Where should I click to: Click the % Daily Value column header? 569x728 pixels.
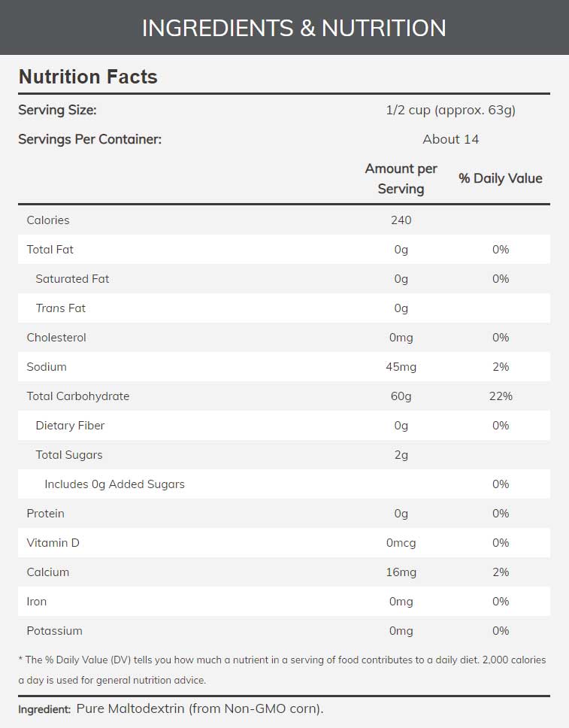coord(501,179)
